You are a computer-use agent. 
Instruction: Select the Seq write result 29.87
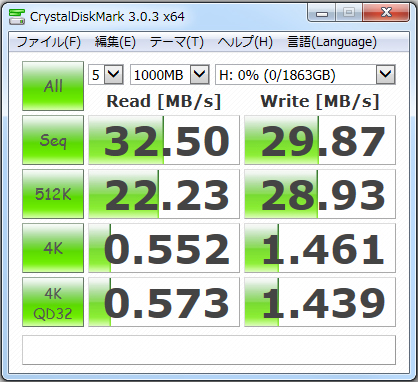point(320,140)
